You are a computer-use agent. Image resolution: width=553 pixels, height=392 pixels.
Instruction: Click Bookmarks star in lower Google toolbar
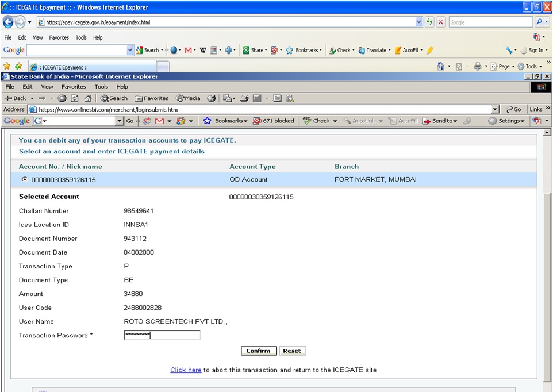(207, 121)
